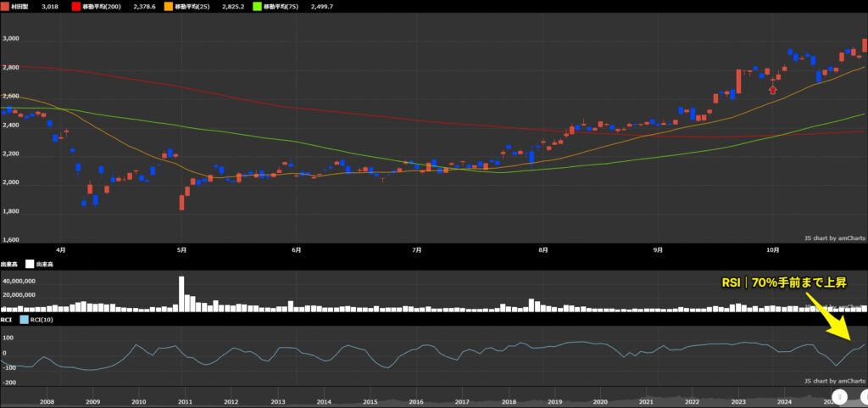Click the red up-arrow marker on chart

click(772, 89)
